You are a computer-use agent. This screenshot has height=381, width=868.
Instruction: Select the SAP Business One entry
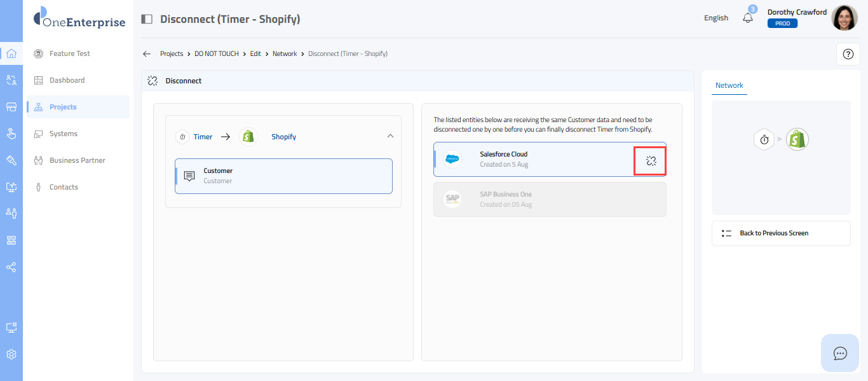click(x=550, y=199)
